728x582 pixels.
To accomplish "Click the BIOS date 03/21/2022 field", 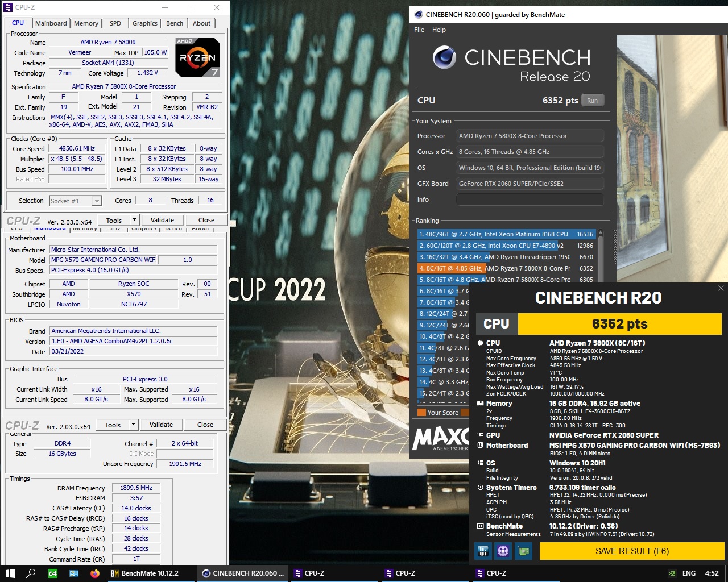I will (x=134, y=351).
